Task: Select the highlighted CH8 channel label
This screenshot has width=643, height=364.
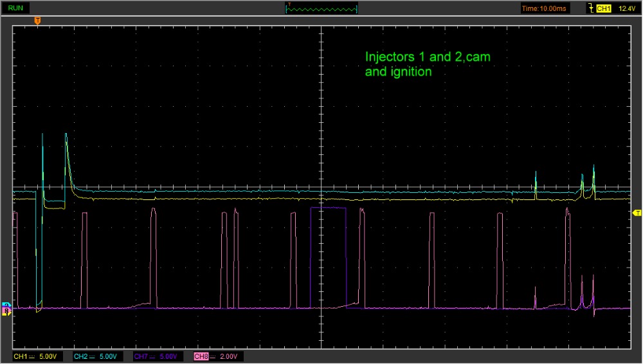Action: coord(201,356)
